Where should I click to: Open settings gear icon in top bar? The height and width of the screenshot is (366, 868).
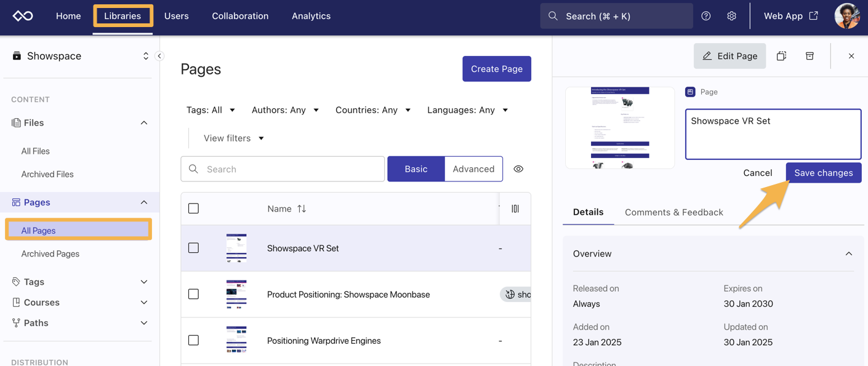pyautogui.click(x=731, y=16)
